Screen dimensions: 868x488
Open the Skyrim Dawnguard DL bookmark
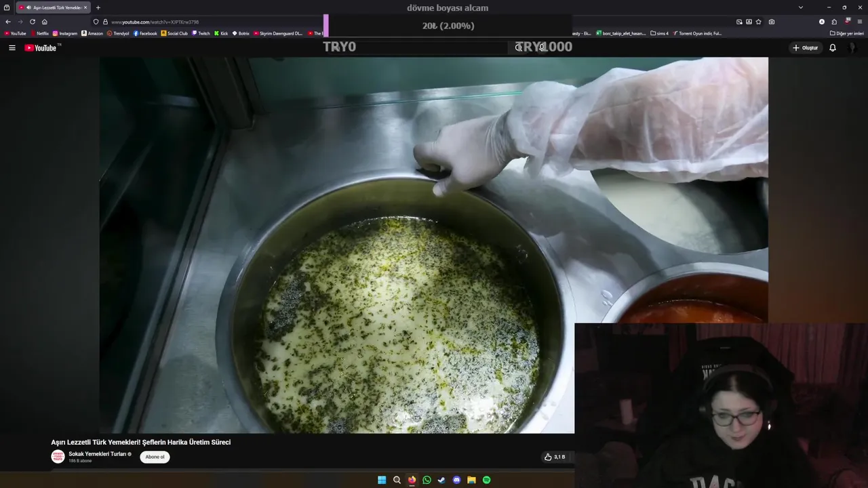tap(277, 33)
